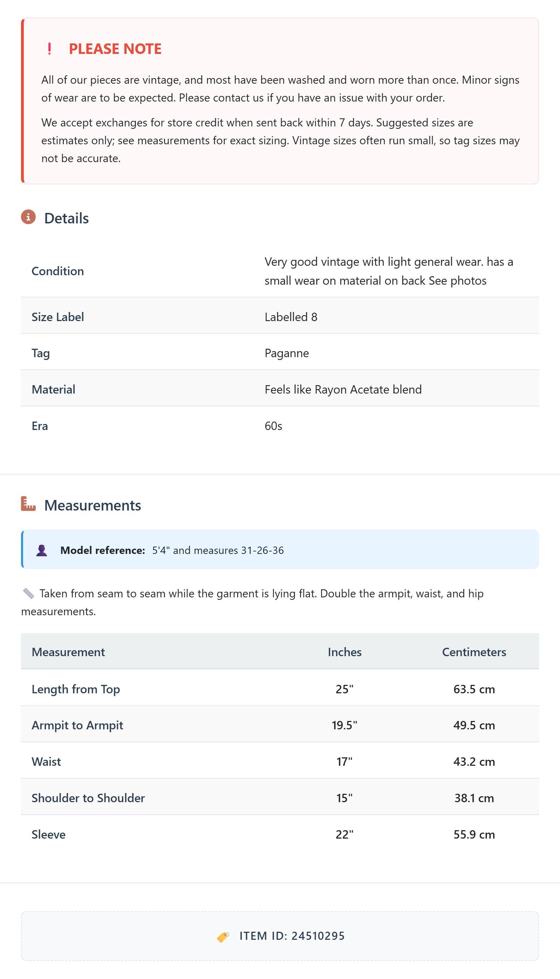Click the red exclamation mark icon
The height and width of the screenshot is (979, 560).
tap(49, 49)
